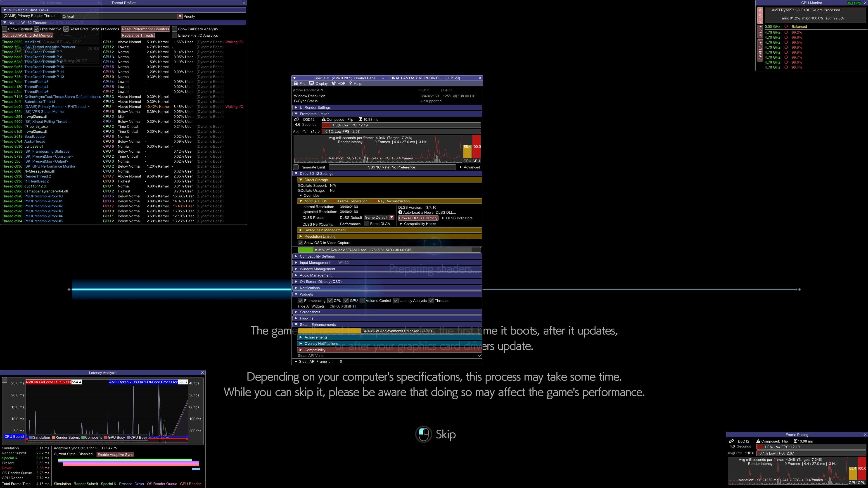Image resolution: width=868 pixels, height=488 pixels.
Task: Expand UI Render Settings section
Action: 387,107
